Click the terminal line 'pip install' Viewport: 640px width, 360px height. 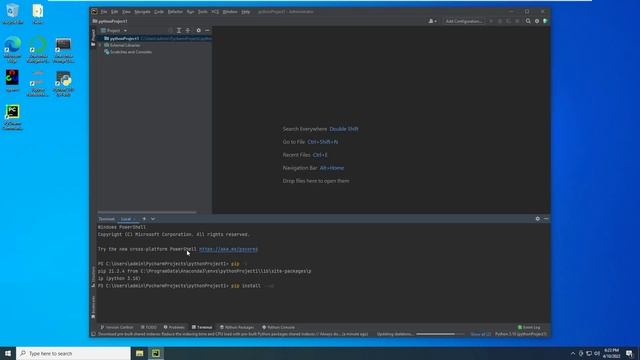(x=246, y=286)
